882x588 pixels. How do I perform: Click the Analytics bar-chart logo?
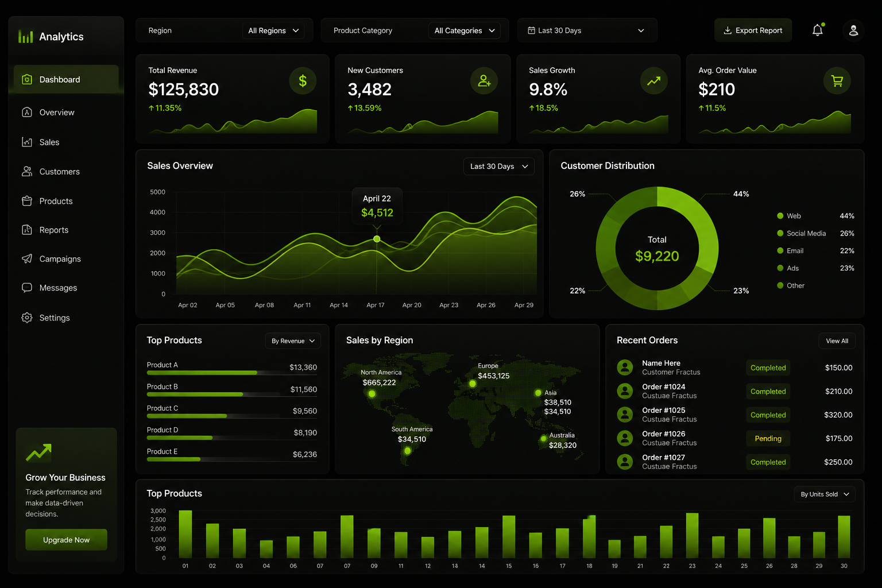[25, 36]
